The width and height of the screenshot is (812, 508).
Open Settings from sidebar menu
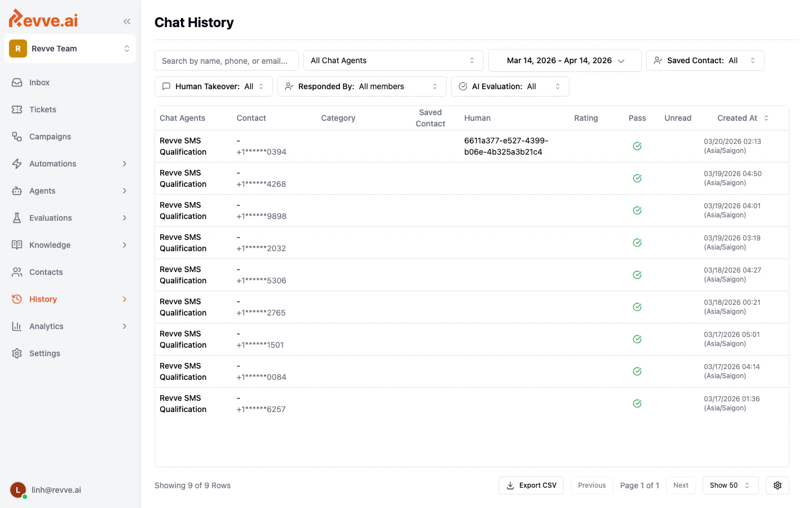(70, 353)
